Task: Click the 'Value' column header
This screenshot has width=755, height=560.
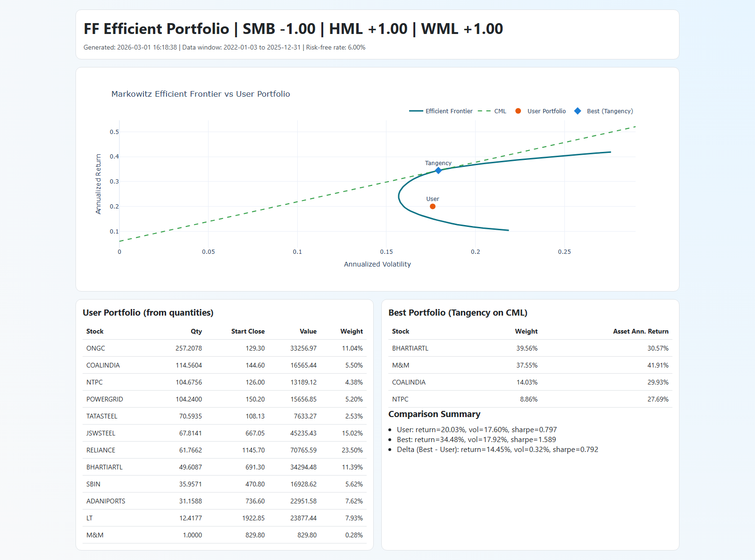Action: [308, 331]
